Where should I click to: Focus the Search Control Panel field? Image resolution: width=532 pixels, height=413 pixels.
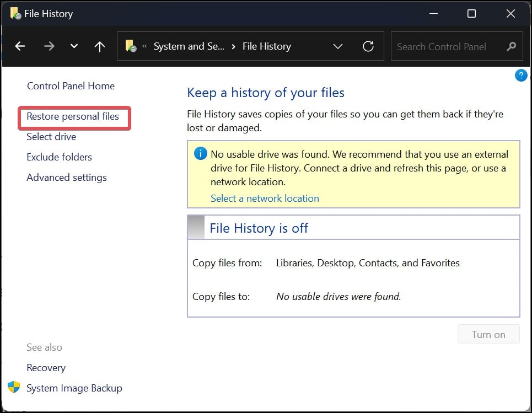coord(447,46)
